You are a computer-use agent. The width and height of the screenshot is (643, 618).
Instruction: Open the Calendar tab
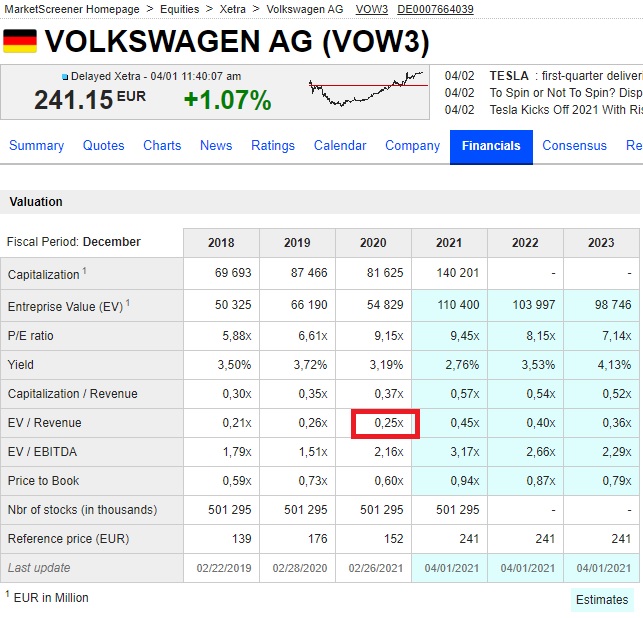point(340,146)
